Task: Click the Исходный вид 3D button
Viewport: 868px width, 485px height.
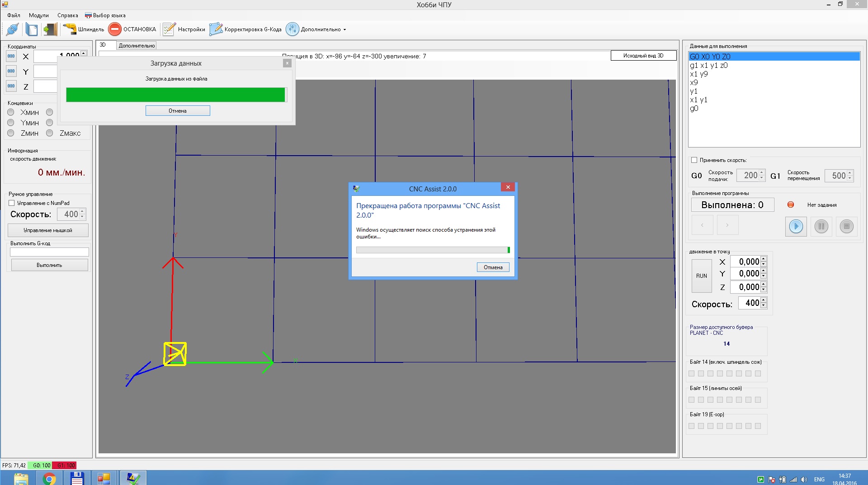Action: click(643, 56)
